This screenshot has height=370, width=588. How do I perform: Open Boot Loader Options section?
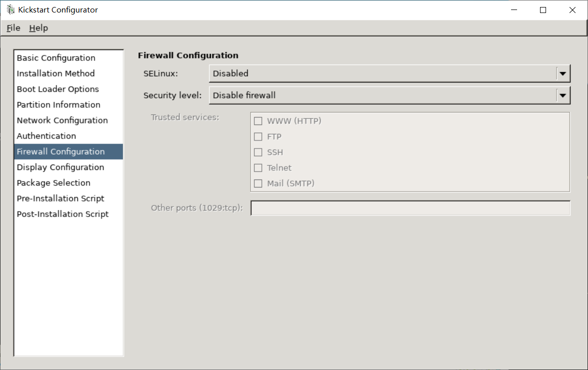[68, 89]
